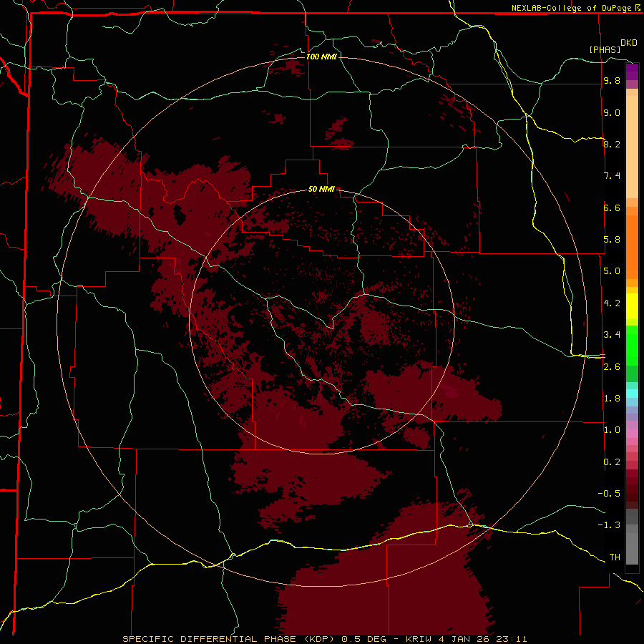The height and width of the screenshot is (644, 644).
Task: Select the 9.8 value on the color scale
Action: tap(612, 81)
